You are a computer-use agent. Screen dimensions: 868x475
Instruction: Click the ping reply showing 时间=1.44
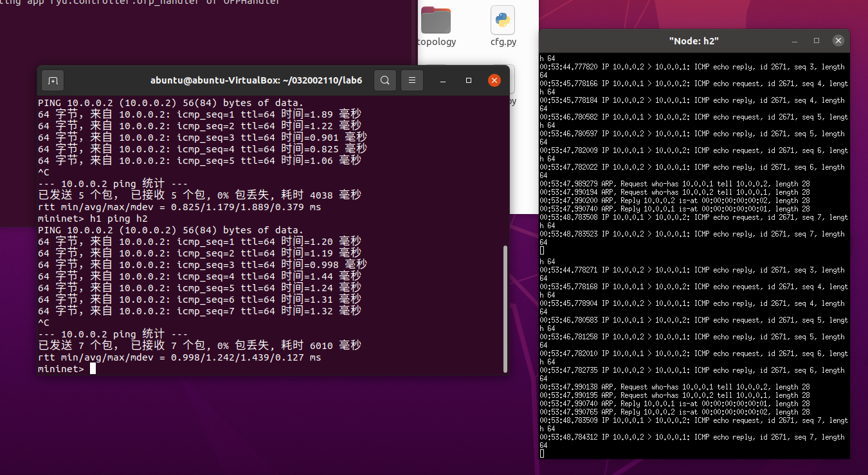pyautogui.click(x=199, y=276)
